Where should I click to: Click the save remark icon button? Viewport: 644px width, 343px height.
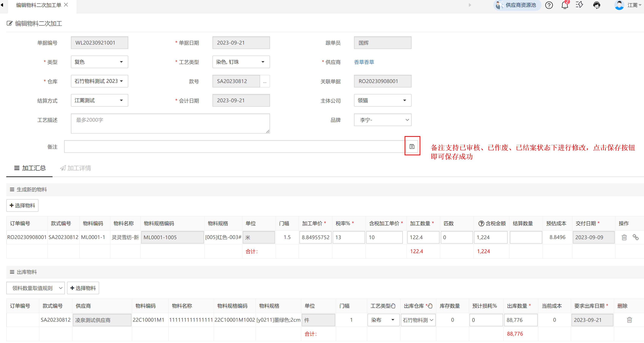[x=412, y=146]
